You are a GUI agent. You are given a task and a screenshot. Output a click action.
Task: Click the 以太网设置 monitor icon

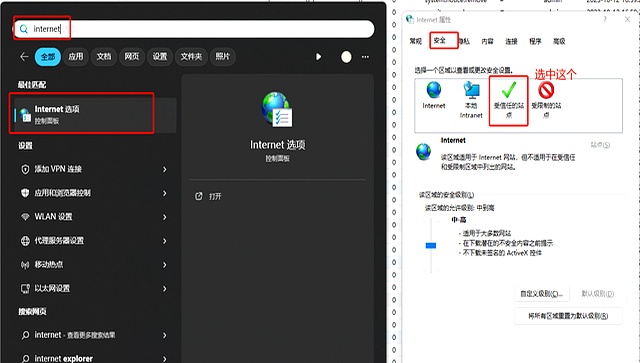[25, 289]
